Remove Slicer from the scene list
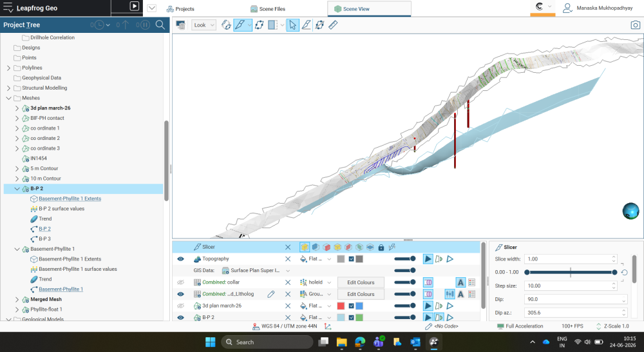 pyautogui.click(x=288, y=247)
